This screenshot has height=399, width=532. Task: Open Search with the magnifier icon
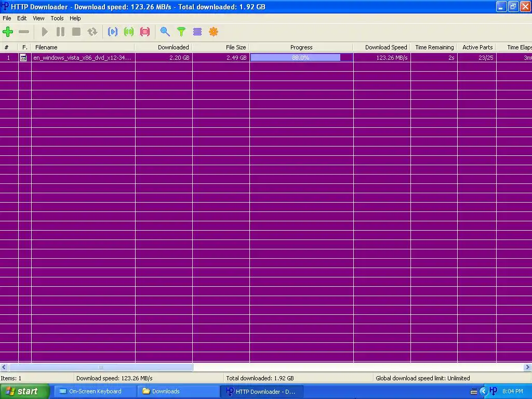click(x=165, y=32)
